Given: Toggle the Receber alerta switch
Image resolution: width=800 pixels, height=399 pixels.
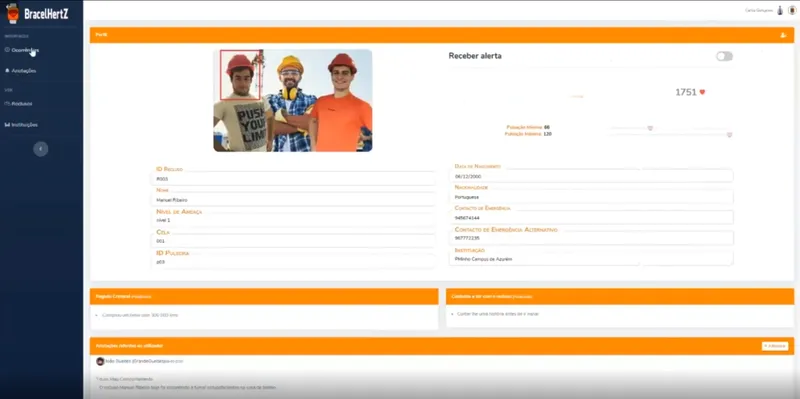Looking at the screenshot, I should tap(724, 56).
